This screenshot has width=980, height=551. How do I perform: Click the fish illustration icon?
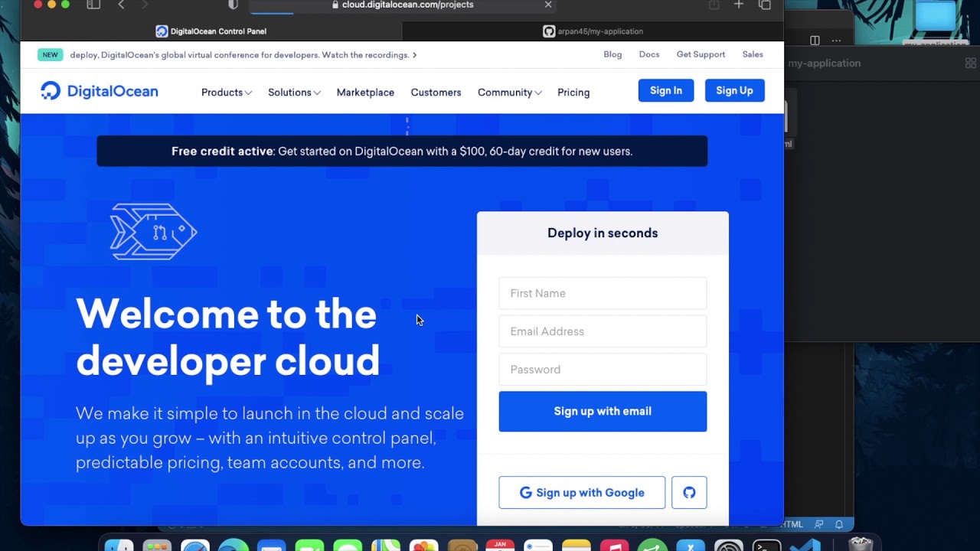(154, 232)
